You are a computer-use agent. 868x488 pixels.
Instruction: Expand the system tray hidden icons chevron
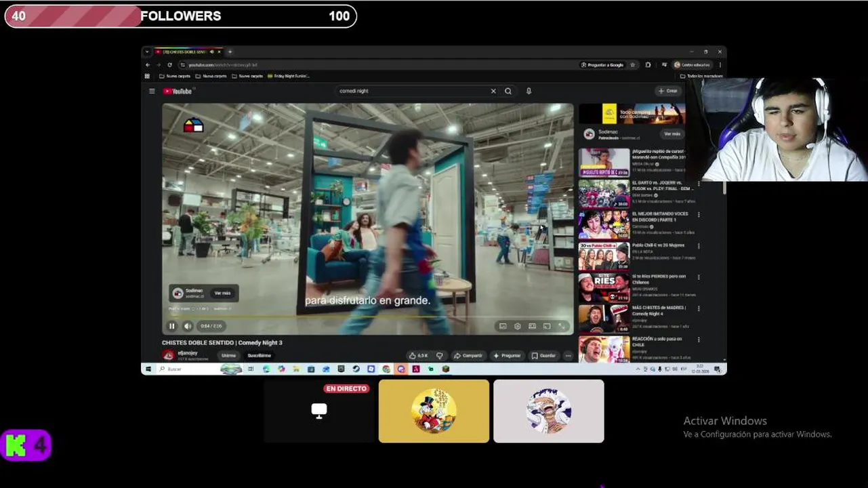[638, 369]
